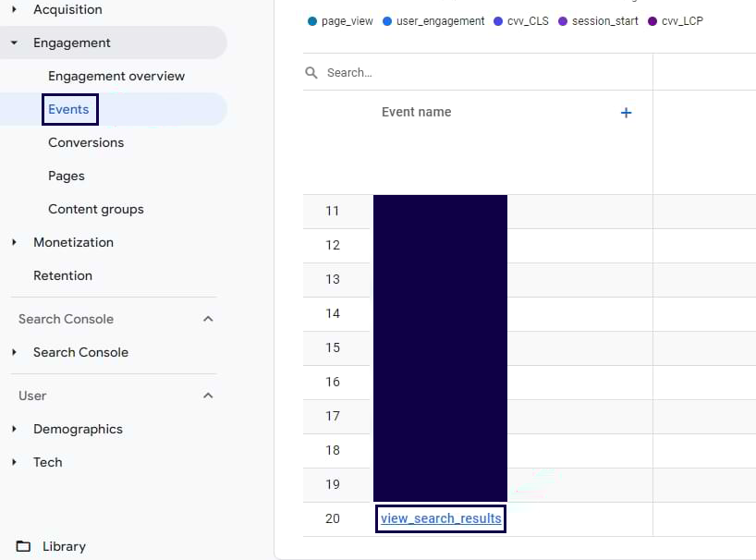
Task: Open the Events report
Action: (x=69, y=109)
